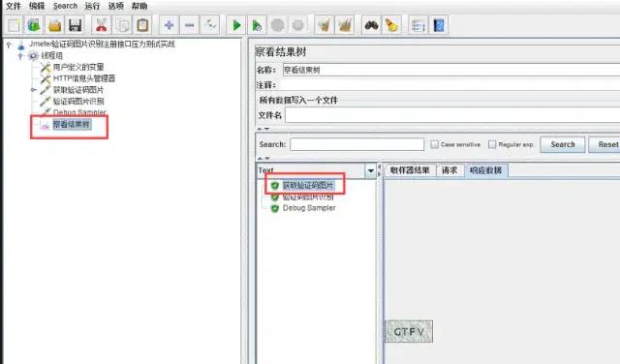The width and height of the screenshot is (620, 364).
Task: Toggle the Regular exp. checkbox
Action: (x=492, y=144)
